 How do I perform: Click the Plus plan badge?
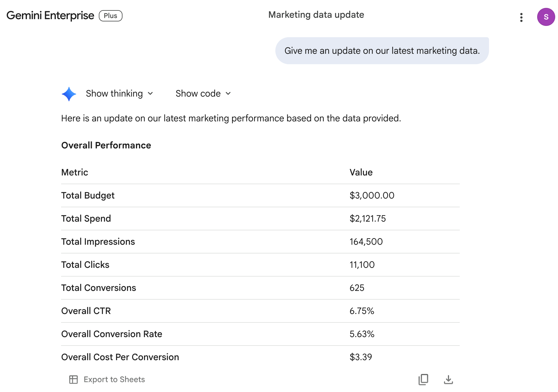tap(110, 16)
